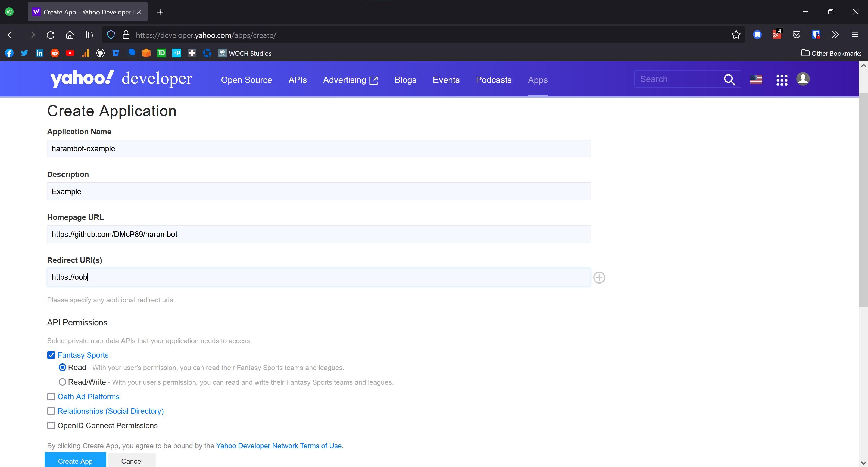
Task: Open the Firefox hamburger menu
Action: click(855, 35)
